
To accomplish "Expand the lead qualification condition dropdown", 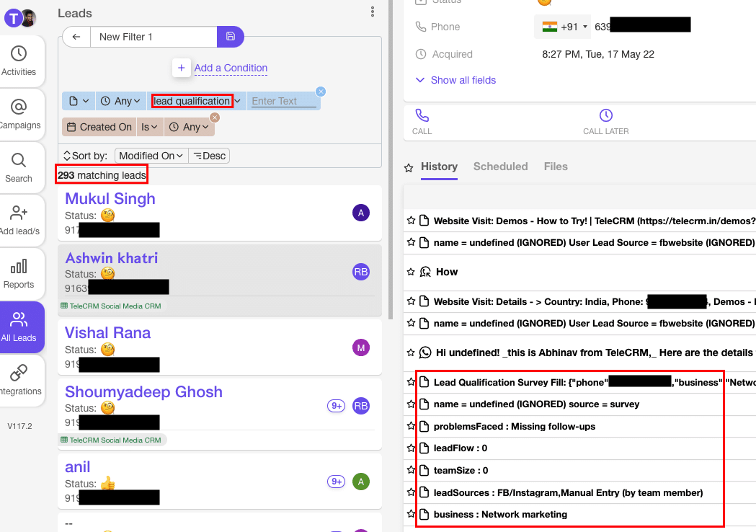I will click(x=238, y=101).
